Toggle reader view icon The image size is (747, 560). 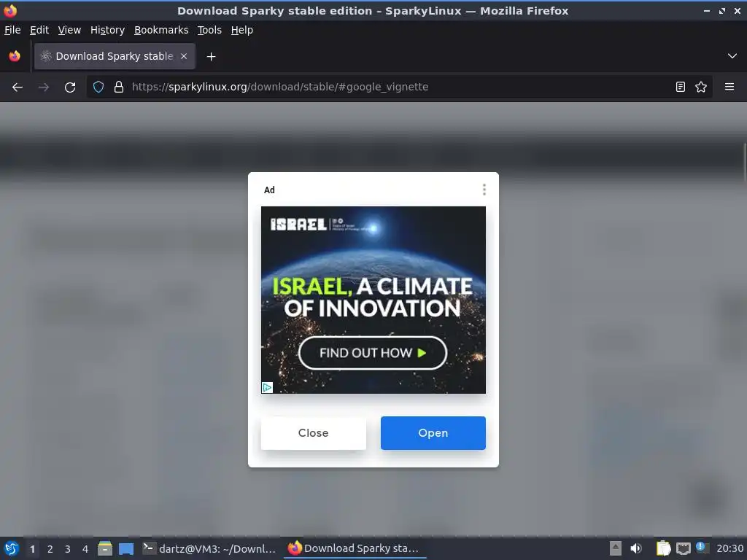coord(681,87)
